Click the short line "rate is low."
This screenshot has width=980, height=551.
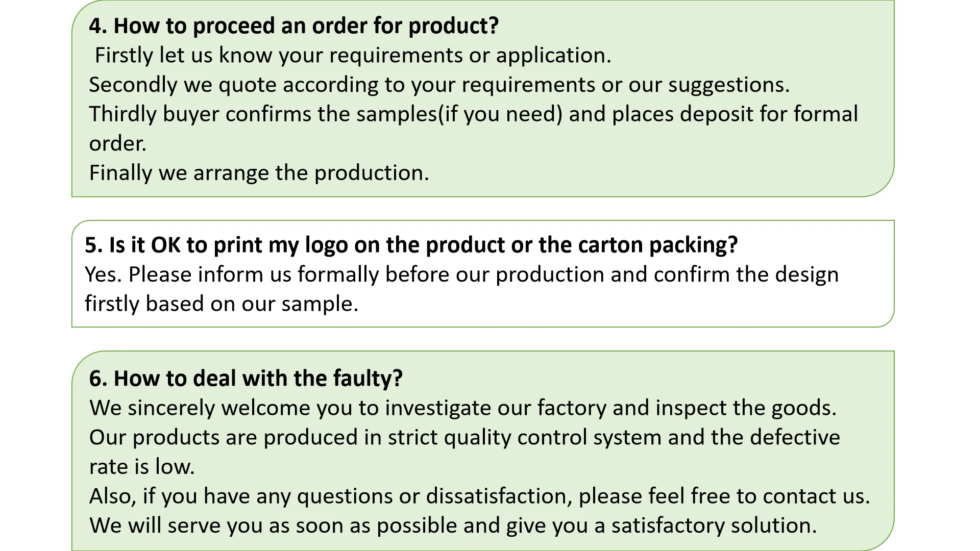tap(142, 467)
